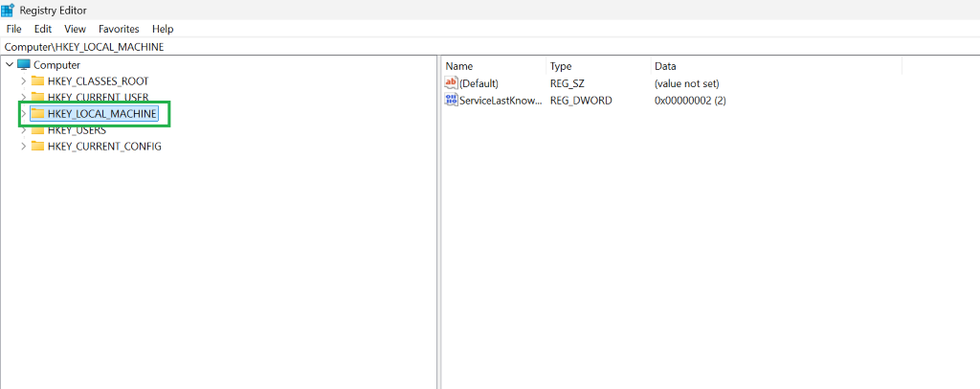Click the REG_DWORD type cell

pos(581,100)
